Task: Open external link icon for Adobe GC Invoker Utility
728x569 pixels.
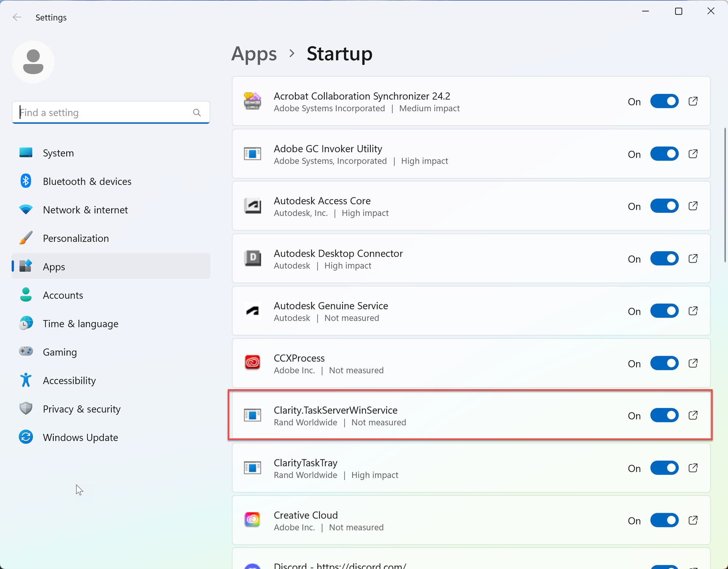Action: tap(693, 154)
